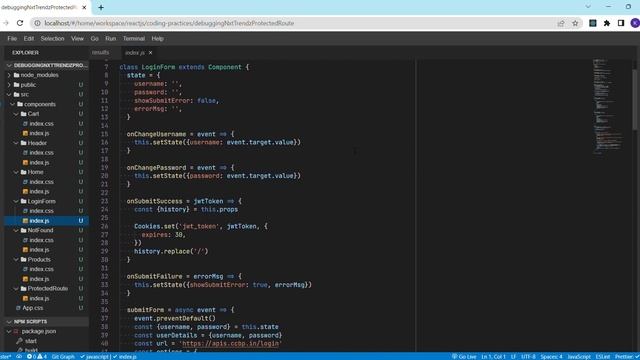Open the Selection menu
The image size is (640, 360).
click(x=52, y=39)
